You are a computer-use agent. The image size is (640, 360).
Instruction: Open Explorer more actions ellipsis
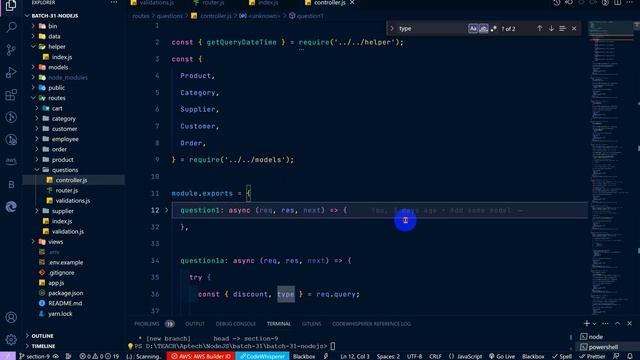click(x=114, y=2)
